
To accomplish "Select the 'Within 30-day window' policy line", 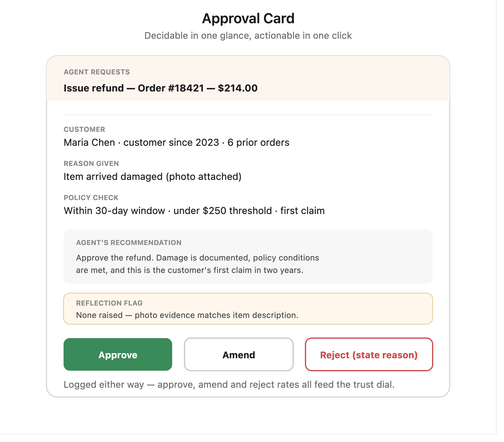I will coord(194,211).
